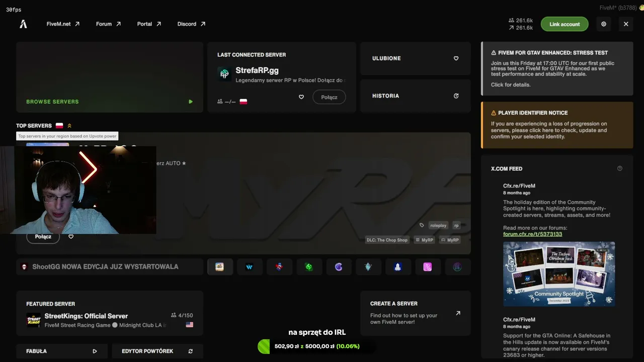Click the Polish flag next to StrefaRP.gg player count
The height and width of the screenshot is (362, 644).
point(244,102)
